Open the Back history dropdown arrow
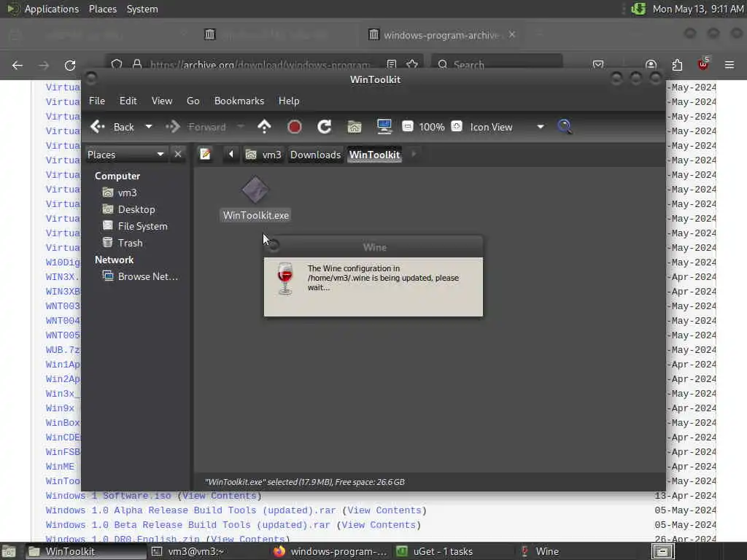 [x=149, y=127]
